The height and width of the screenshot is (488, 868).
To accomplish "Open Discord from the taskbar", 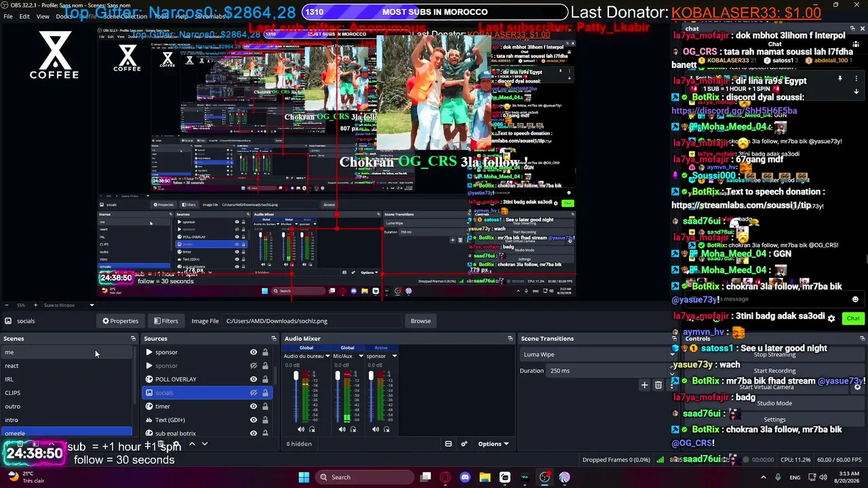I will pyautogui.click(x=465, y=477).
